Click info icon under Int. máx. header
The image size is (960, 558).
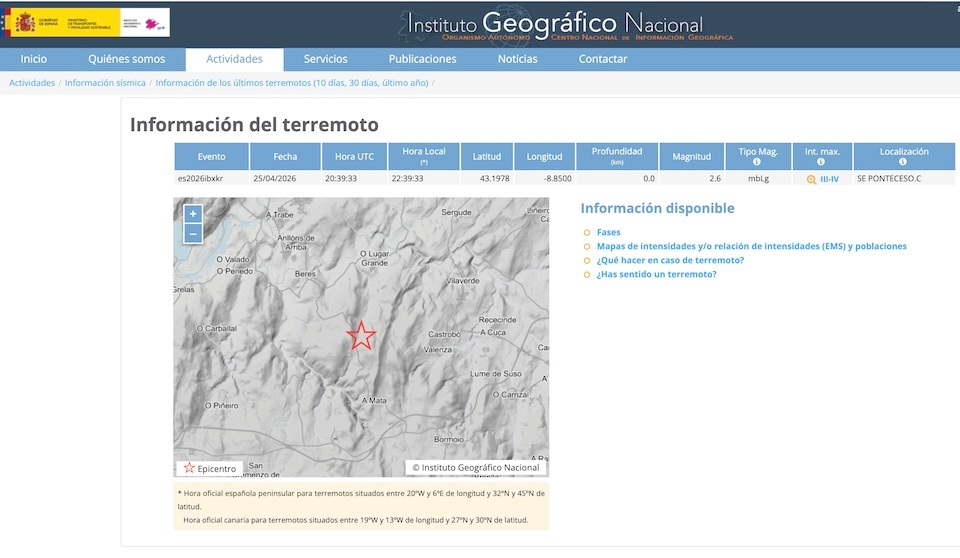coord(821,162)
